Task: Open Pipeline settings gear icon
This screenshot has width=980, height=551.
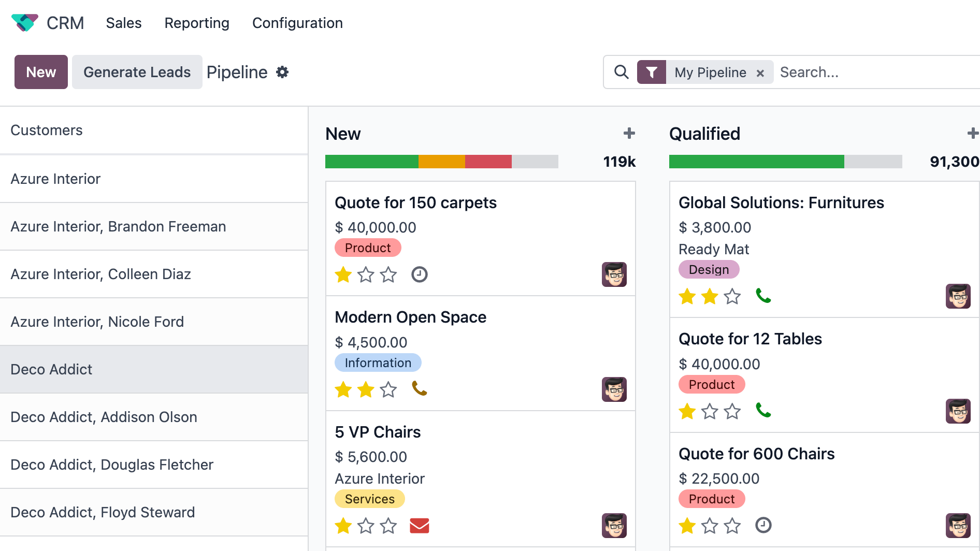Action: coord(282,72)
